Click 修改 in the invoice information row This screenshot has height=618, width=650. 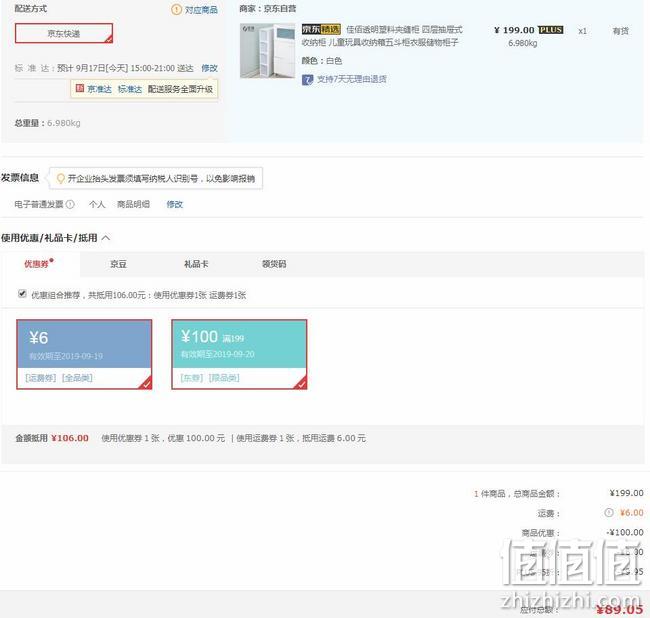point(175,204)
